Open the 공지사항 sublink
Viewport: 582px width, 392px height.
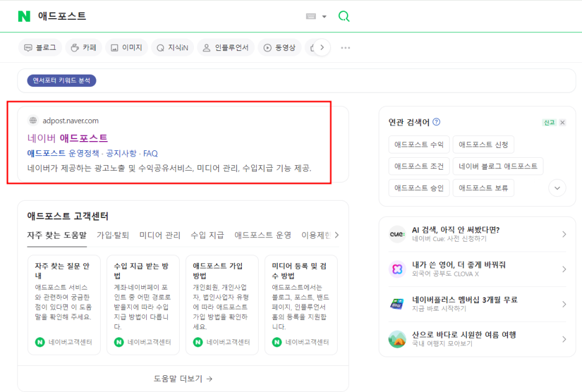(121, 153)
